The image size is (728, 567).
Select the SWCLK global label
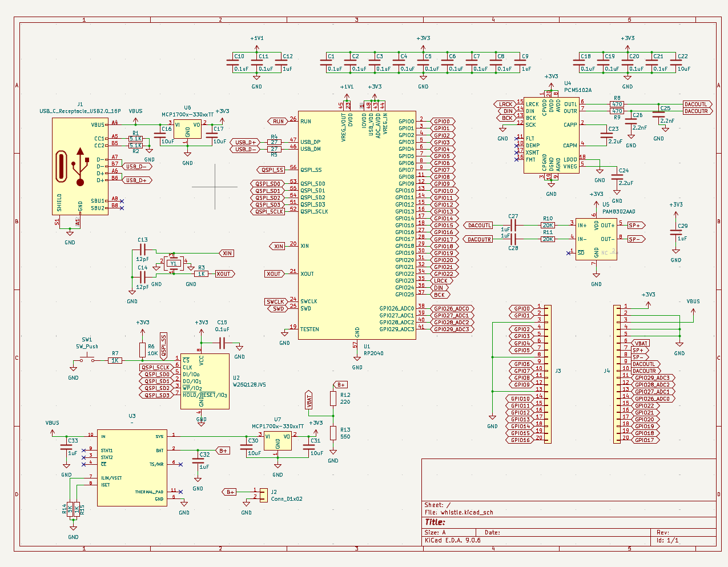point(275,301)
